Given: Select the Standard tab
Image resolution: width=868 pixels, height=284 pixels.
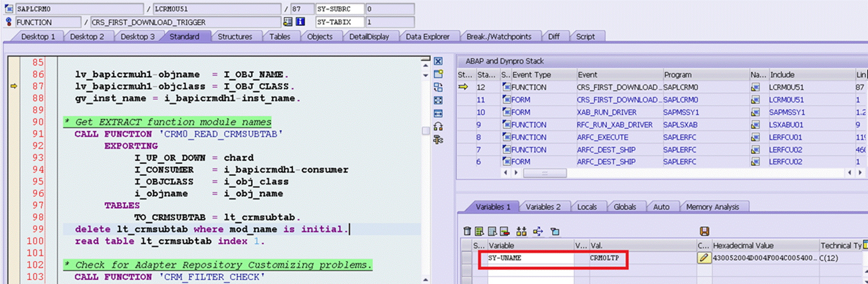Looking at the screenshot, I should 185,37.
